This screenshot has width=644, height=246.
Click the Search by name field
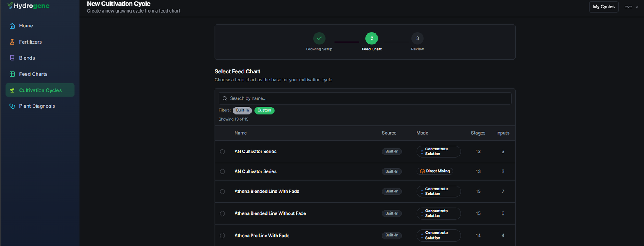pyautogui.click(x=365, y=98)
